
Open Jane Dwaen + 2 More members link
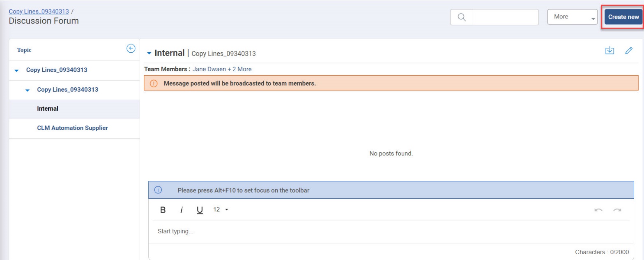[222, 69]
